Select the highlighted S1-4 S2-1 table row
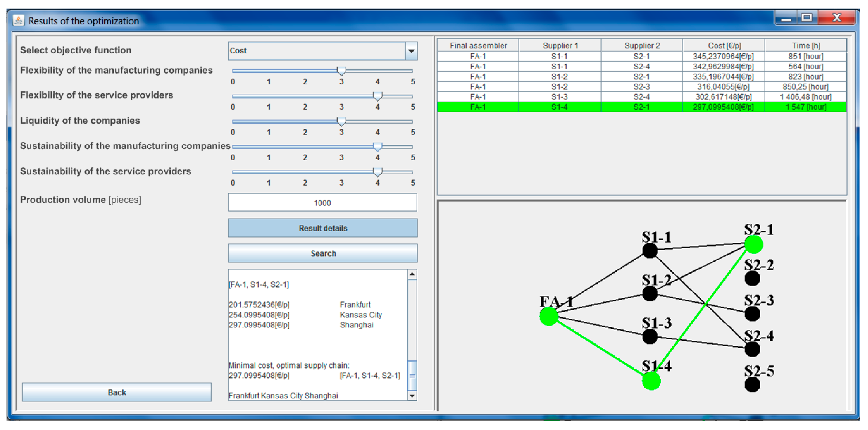Image resolution: width=868 pixels, height=430 pixels. click(642, 107)
